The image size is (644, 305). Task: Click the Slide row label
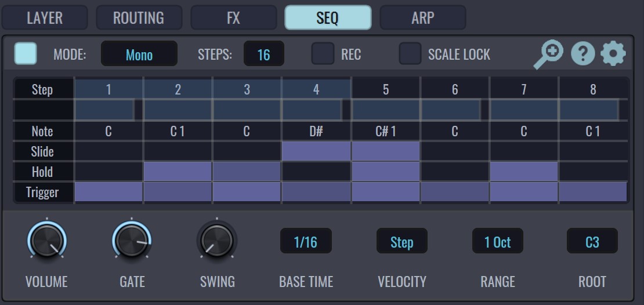tap(43, 151)
